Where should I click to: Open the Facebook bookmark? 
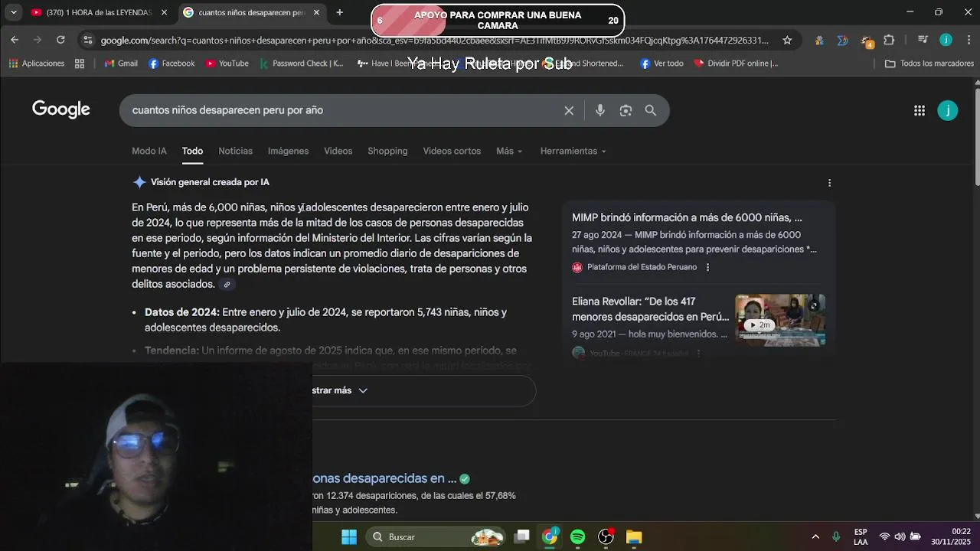click(x=171, y=64)
